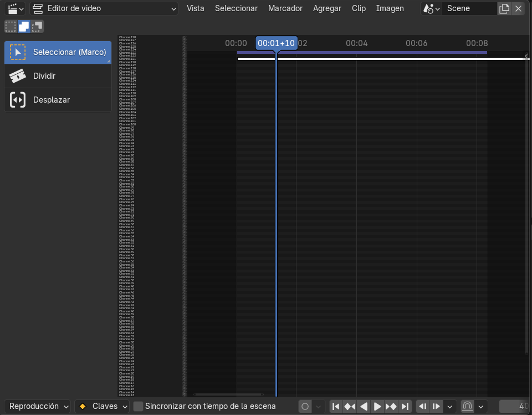The image size is (532, 415).
Task: Enable Sincronizar con tiempo de la escena
Action: (x=137, y=406)
